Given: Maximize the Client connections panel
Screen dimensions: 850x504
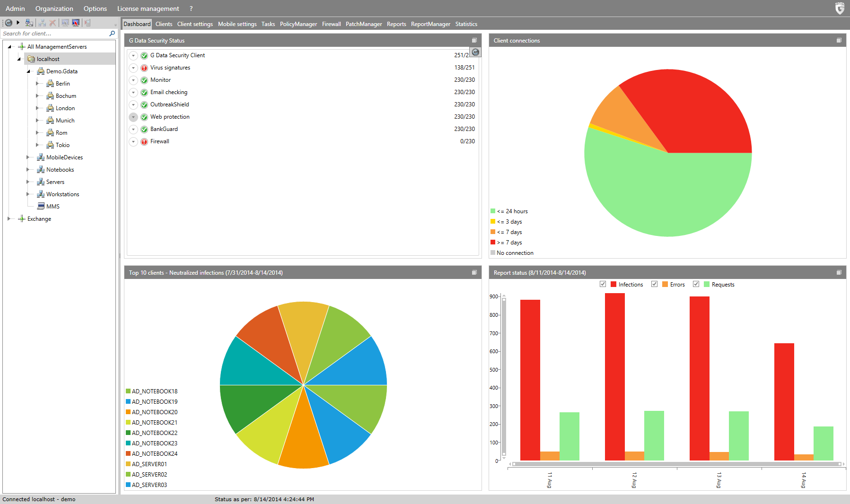Looking at the screenshot, I should point(839,41).
